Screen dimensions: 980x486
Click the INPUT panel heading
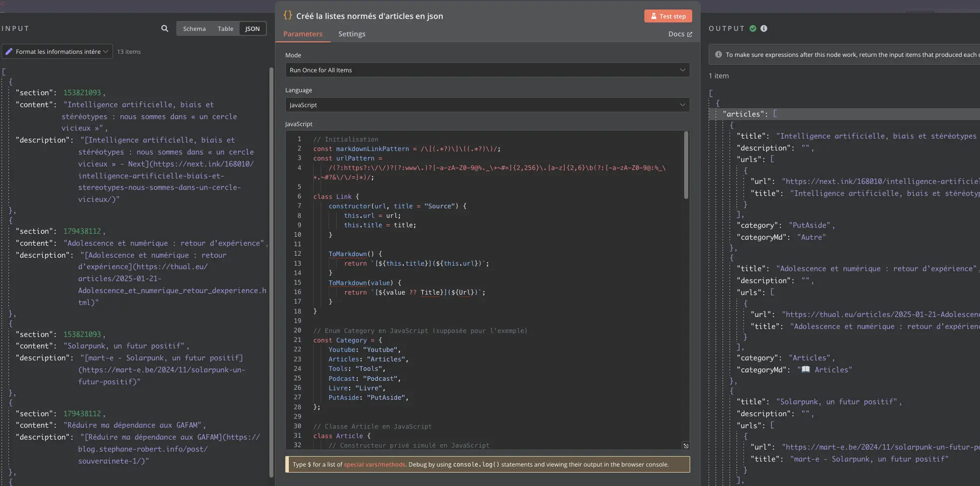15,28
